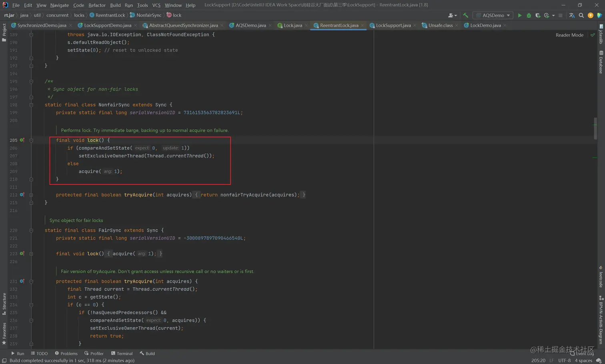Open the Navigate menu

coord(59,5)
